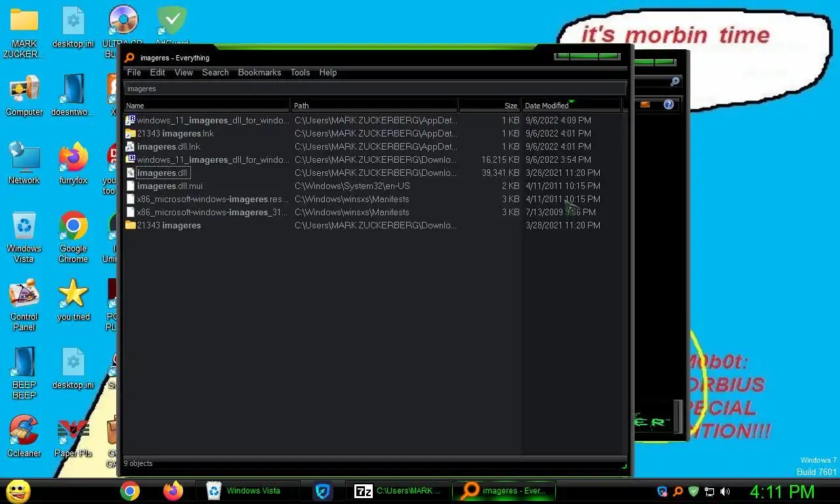This screenshot has height=504, width=840.
Task: Click the '9 objects' status bar text
Action: 138,463
